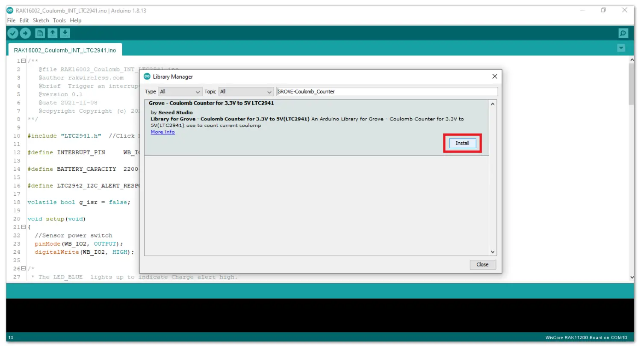Close the Library Manager with Close button

coord(482,264)
